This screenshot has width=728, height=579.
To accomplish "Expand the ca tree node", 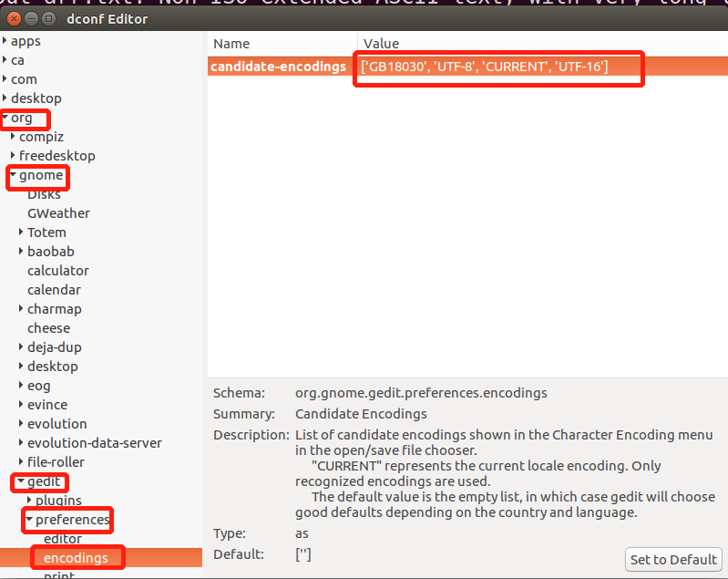I will (5, 60).
